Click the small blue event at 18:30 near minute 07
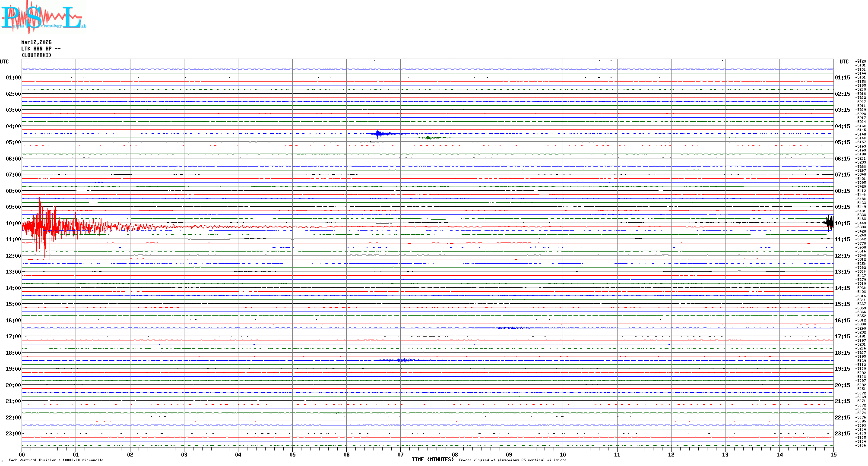 402,360
